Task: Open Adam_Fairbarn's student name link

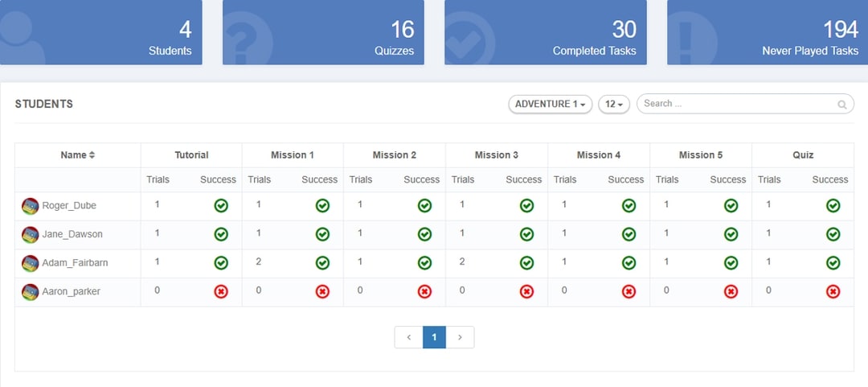Action: [74, 263]
